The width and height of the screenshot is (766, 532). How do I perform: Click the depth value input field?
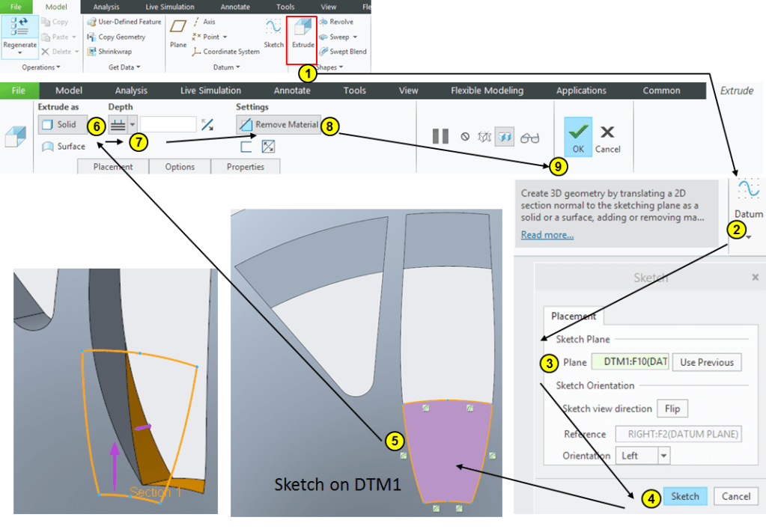[168, 125]
